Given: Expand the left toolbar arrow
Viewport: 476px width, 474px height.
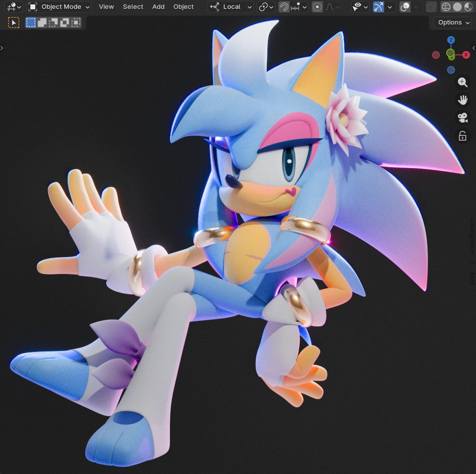Looking at the screenshot, I should [2, 48].
